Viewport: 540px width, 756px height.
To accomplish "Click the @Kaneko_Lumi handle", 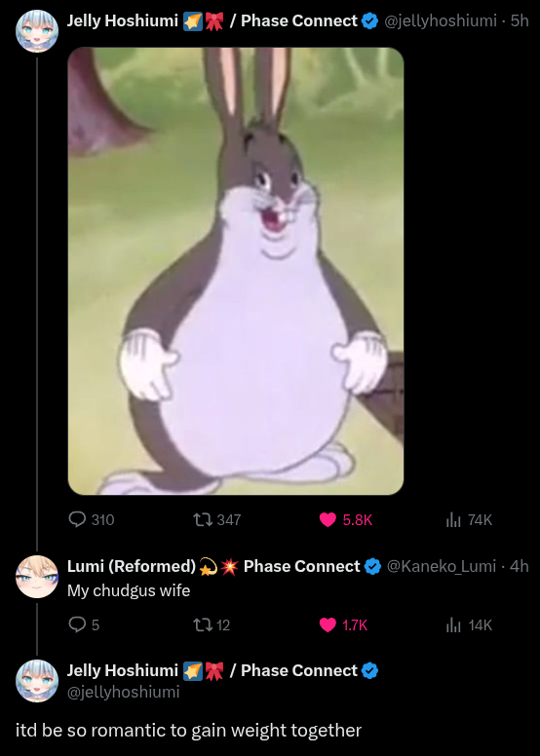I will click(x=442, y=566).
